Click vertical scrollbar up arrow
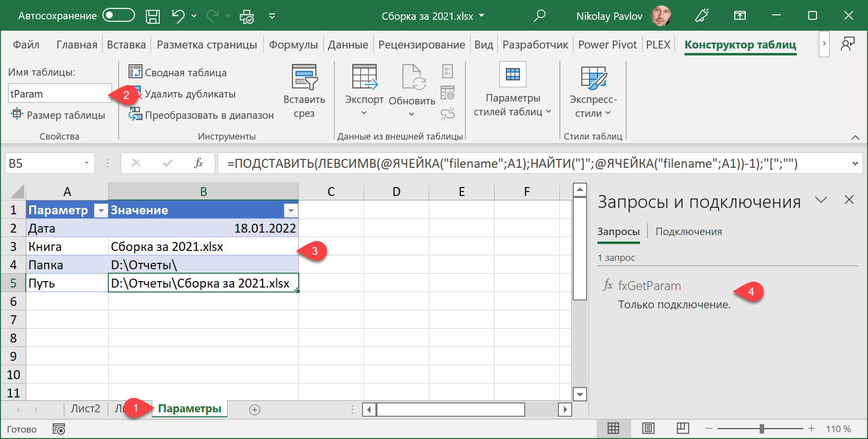The height and width of the screenshot is (439, 868). point(580,190)
